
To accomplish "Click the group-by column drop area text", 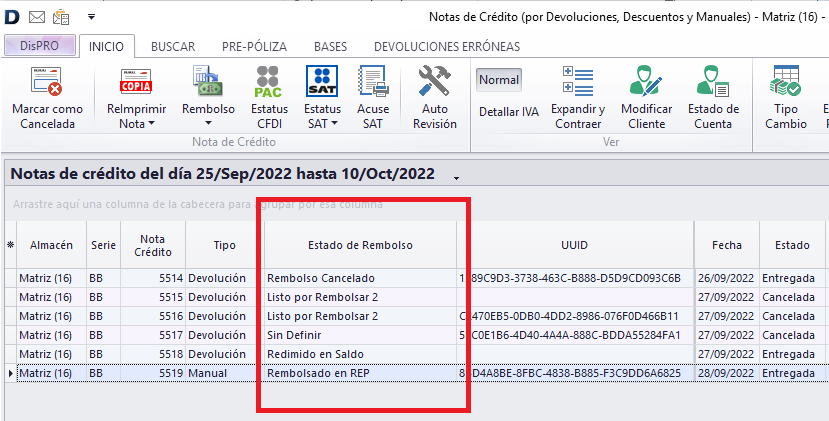I will pos(197,204).
